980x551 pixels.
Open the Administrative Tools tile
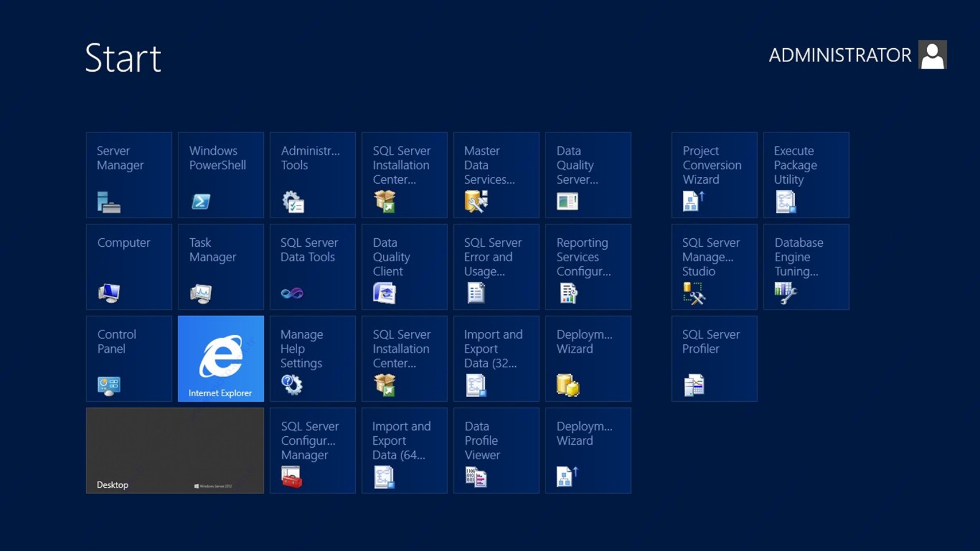313,175
